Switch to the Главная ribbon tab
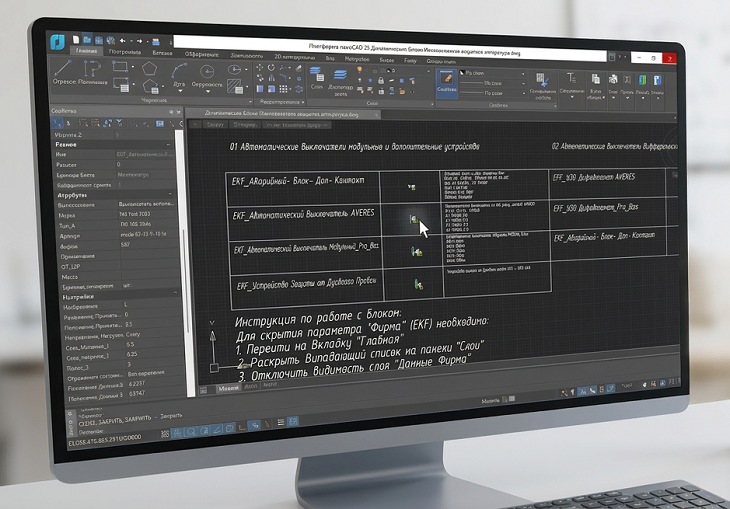This screenshot has width=730, height=509. 87,51
